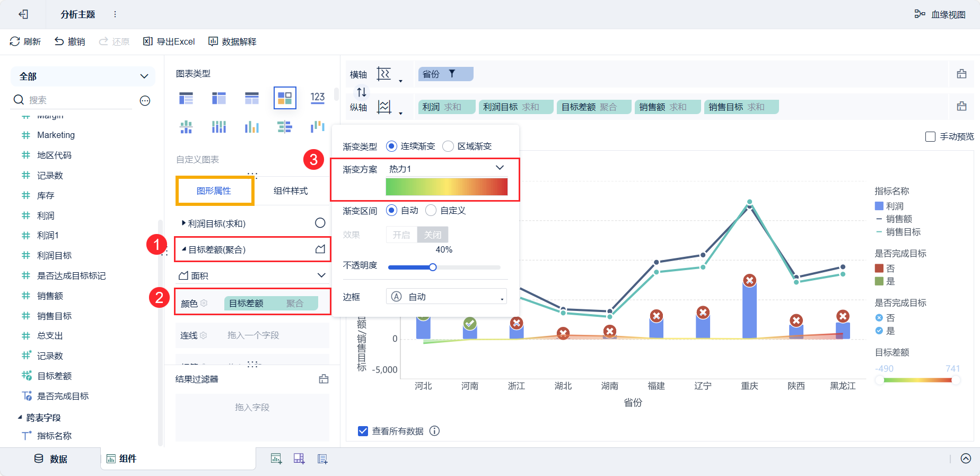Toggle 效果 to 关闭
This screenshot has width=980, height=476.
coord(433,235)
